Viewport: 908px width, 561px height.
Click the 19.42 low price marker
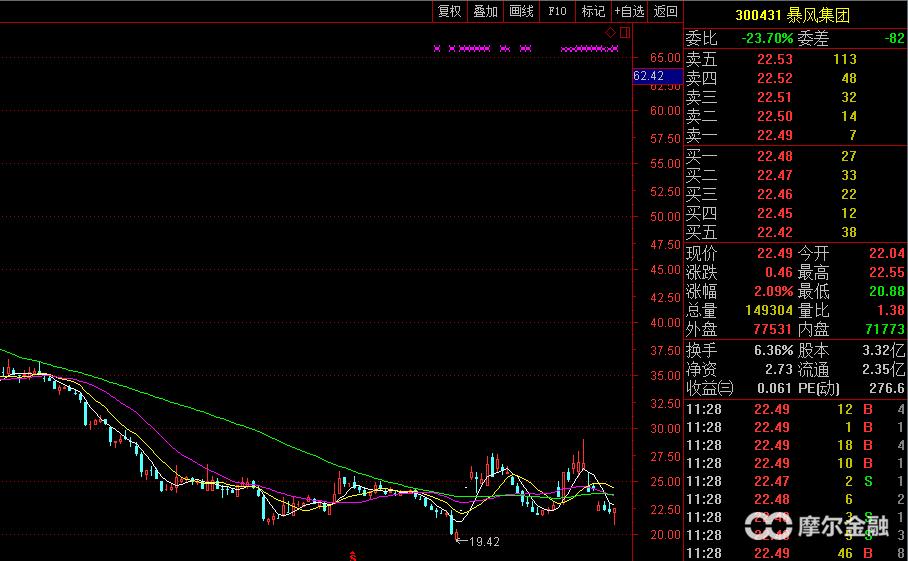pyautogui.click(x=482, y=541)
